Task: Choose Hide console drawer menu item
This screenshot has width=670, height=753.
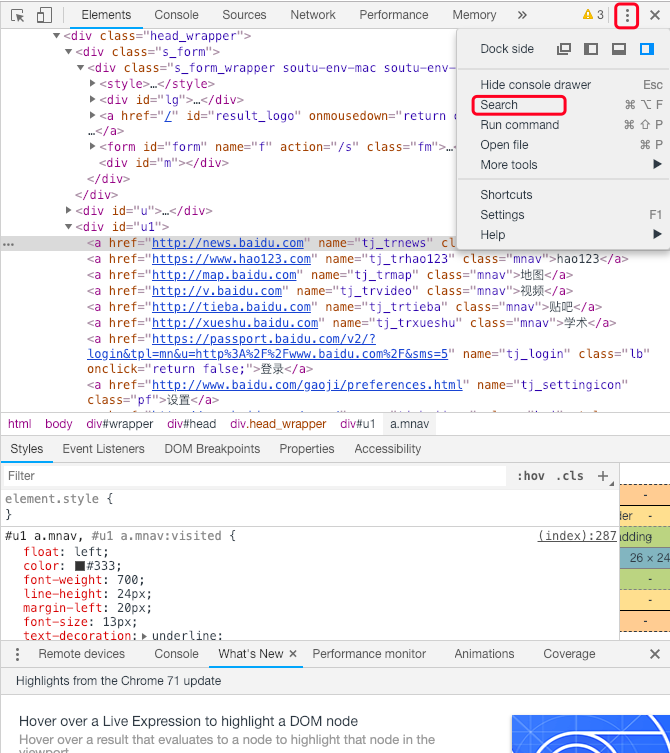Action: coord(564,85)
